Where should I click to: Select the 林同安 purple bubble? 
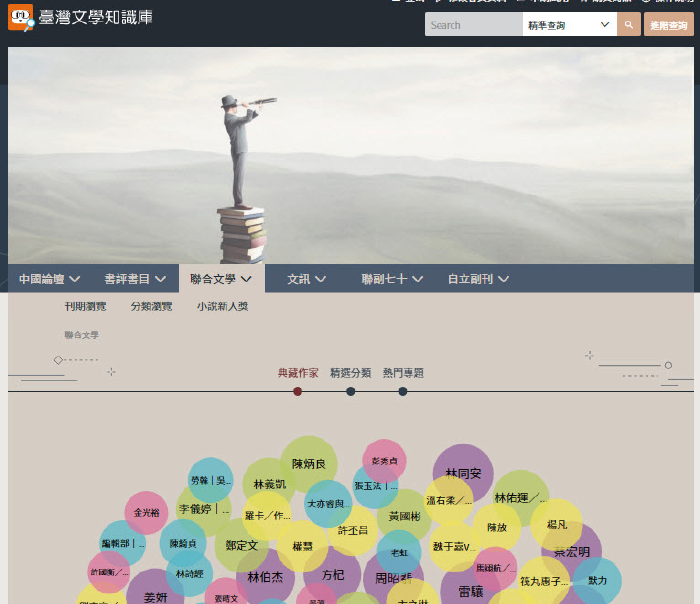point(463,473)
